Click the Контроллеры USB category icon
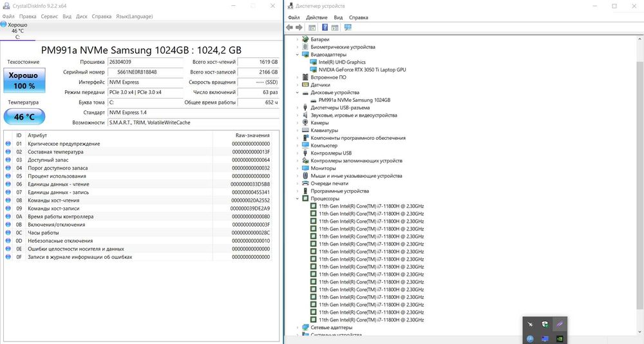 [305, 153]
